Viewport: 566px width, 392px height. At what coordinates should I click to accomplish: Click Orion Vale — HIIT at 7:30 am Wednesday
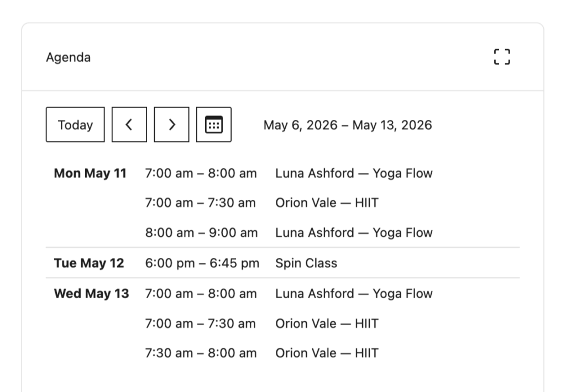tap(327, 353)
